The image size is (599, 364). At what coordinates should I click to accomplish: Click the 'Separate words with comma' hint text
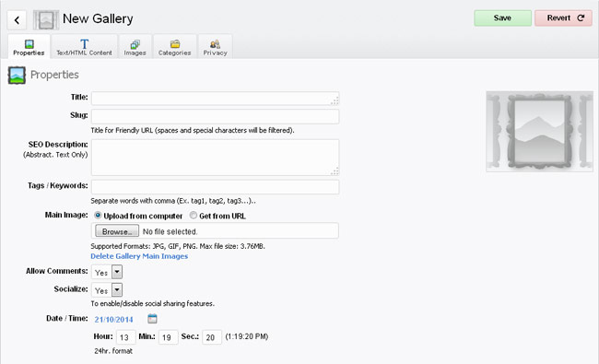click(173, 201)
